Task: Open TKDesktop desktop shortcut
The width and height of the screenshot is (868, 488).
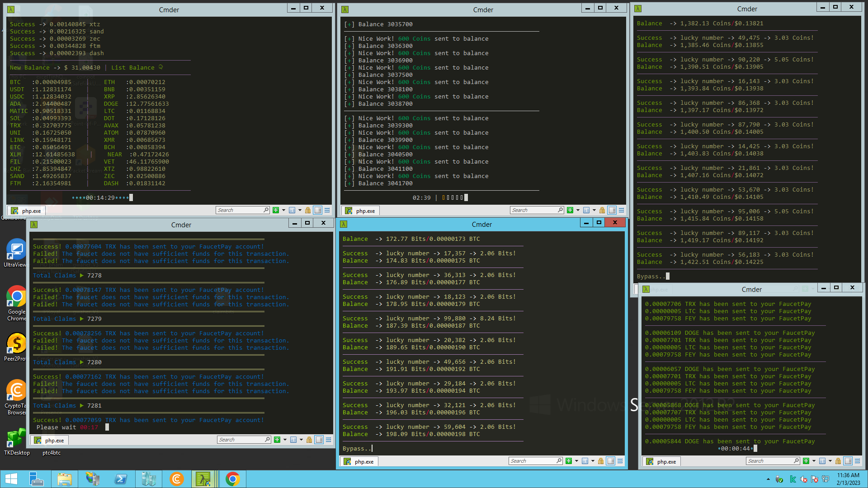Action: coord(17,441)
